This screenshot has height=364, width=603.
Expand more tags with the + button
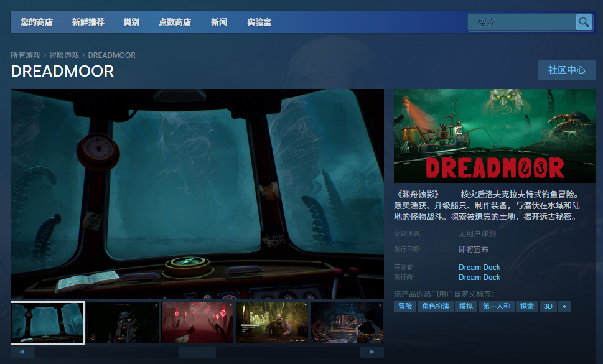pyautogui.click(x=564, y=306)
